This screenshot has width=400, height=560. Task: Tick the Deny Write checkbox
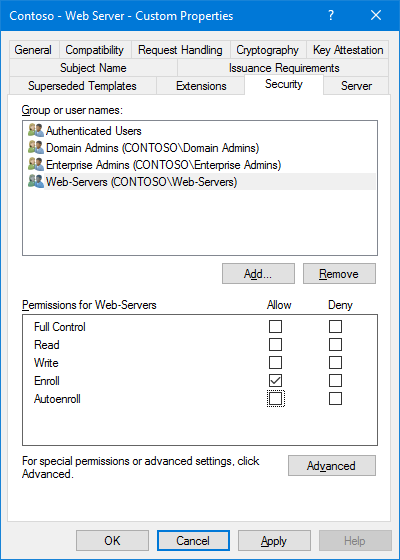(x=335, y=362)
